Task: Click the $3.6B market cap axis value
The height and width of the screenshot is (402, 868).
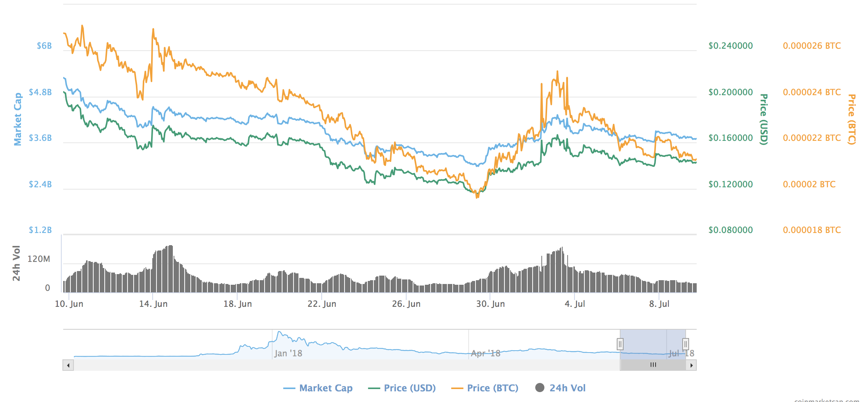Action: [40, 138]
